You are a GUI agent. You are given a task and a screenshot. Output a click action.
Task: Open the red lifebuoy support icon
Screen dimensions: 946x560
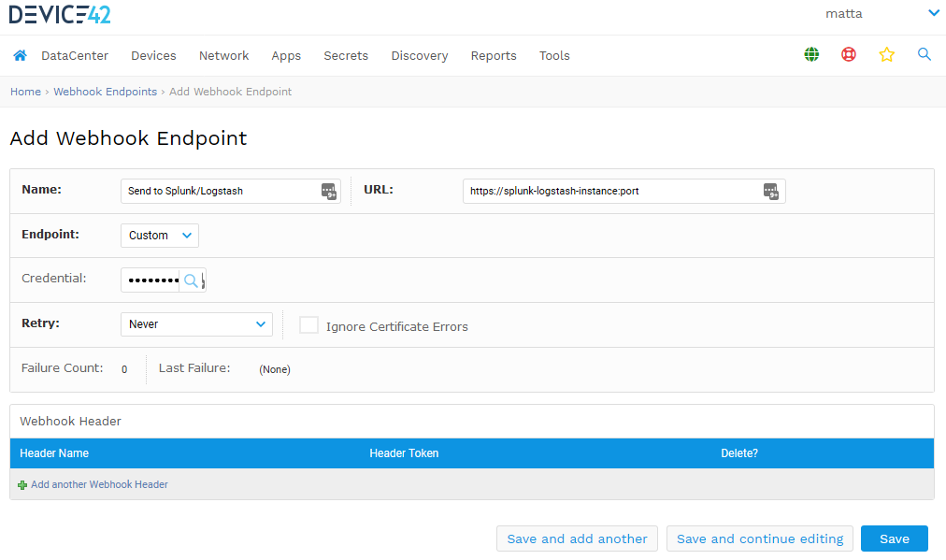[x=848, y=54]
